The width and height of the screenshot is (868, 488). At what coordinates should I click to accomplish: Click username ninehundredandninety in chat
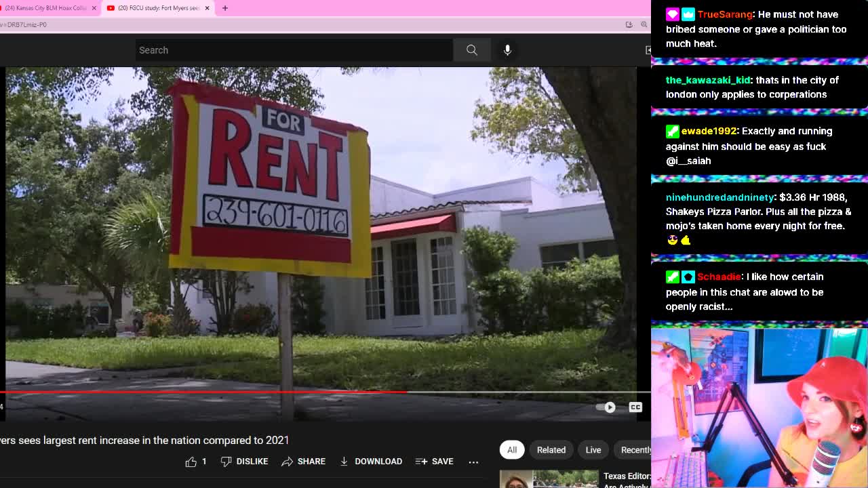pyautogui.click(x=719, y=197)
